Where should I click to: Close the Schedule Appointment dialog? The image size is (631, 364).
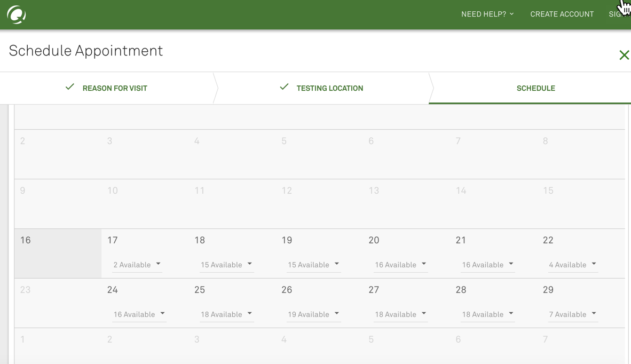[x=624, y=55]
